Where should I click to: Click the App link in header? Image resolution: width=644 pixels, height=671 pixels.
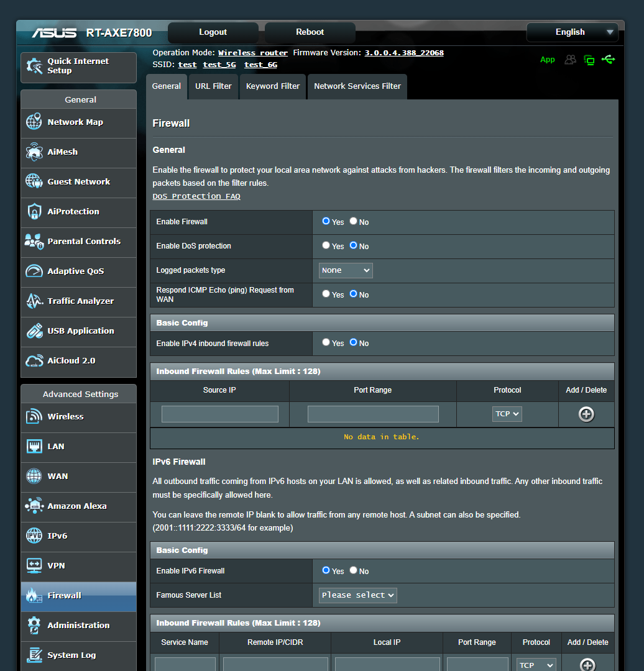pyautogui.click(x=547, y=60)
